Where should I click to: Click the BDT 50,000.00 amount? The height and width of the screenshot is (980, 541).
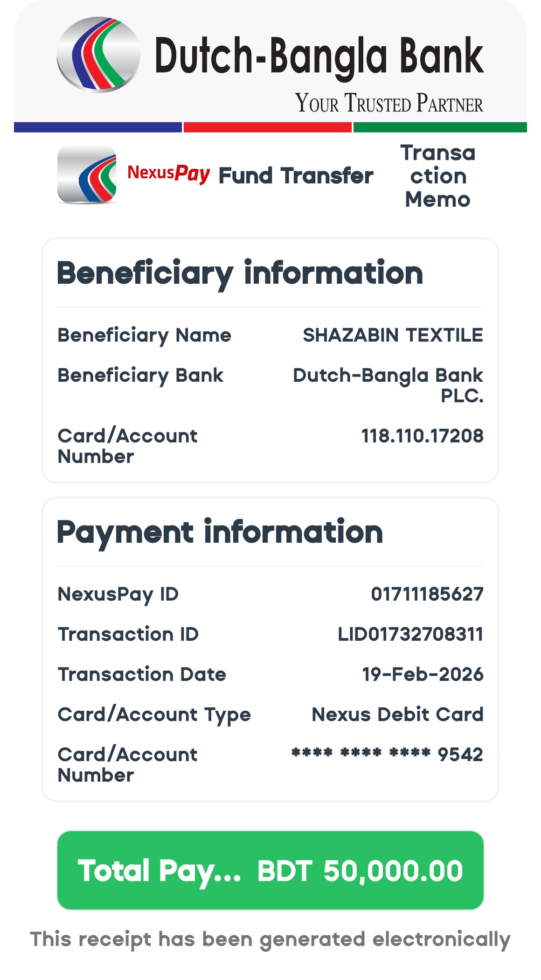pyautogui.click(x=360, y=871)
